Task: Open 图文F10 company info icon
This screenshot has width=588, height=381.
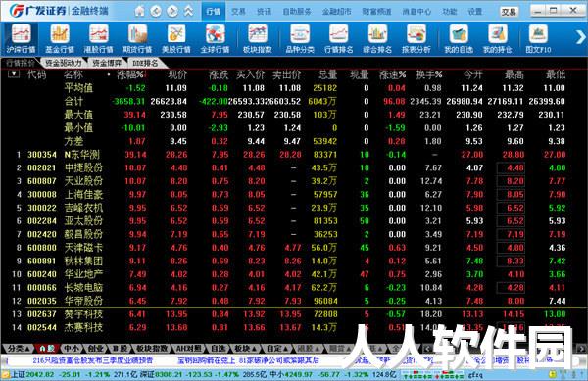Action: (538, 38)
